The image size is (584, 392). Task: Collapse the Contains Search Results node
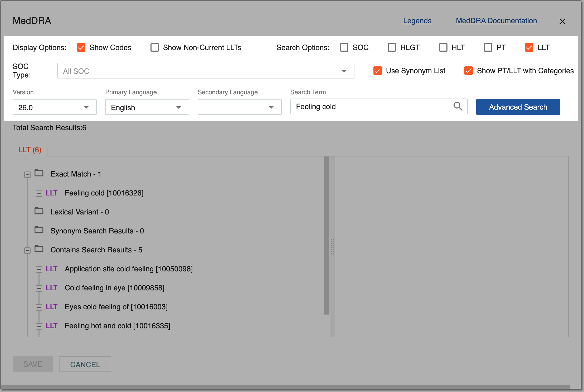(27, 250)
